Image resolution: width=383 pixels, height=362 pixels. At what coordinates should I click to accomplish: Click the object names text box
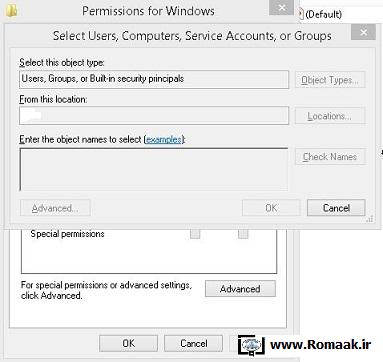point(154,169)
